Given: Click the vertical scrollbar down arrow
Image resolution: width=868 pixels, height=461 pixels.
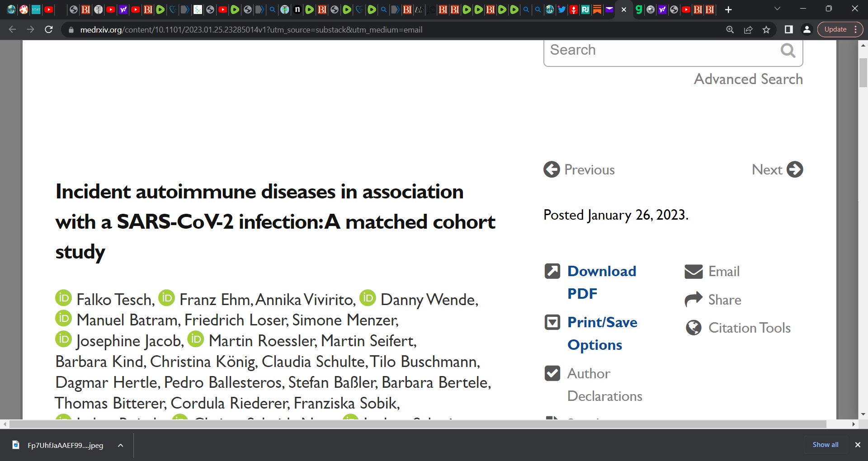Looking at the screenshot, I should pyautogui.click(x=863, y=414).
